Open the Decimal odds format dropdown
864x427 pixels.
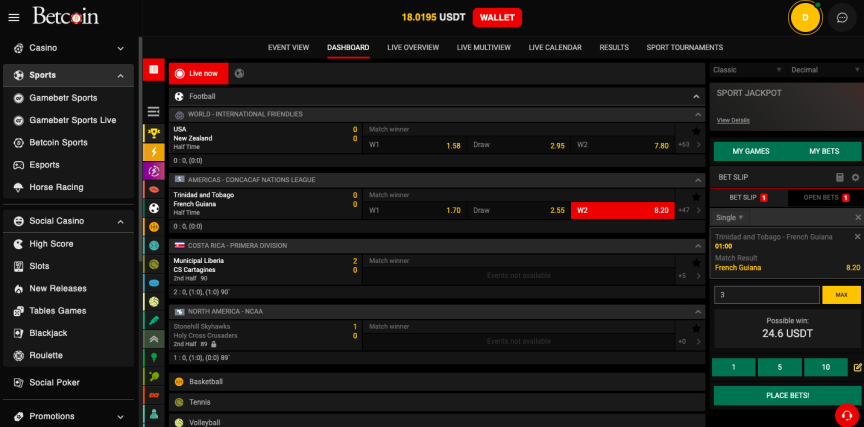coord(825,70)
